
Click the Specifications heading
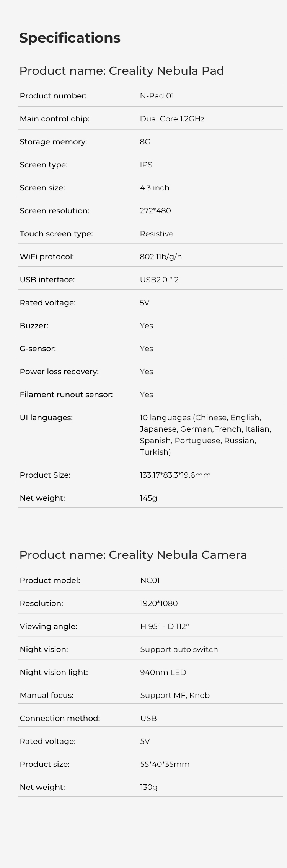pos(70,38)
